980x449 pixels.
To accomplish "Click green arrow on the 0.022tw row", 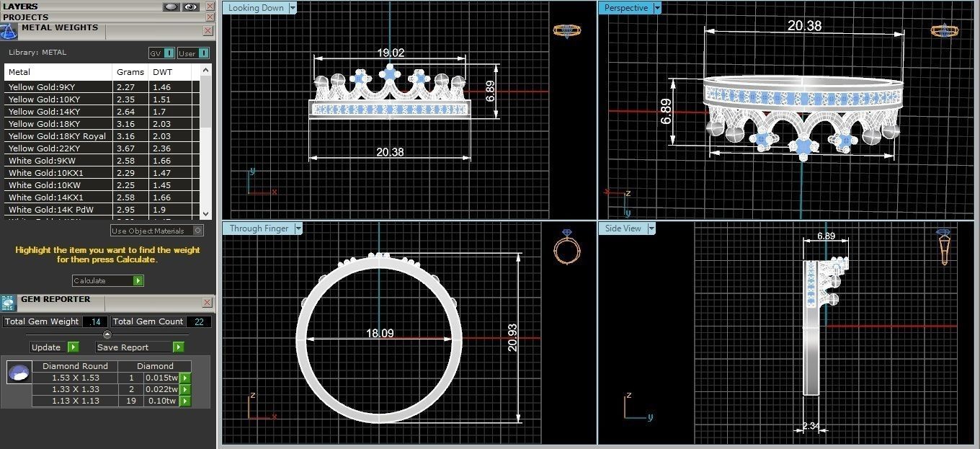I will coord(184,389).
